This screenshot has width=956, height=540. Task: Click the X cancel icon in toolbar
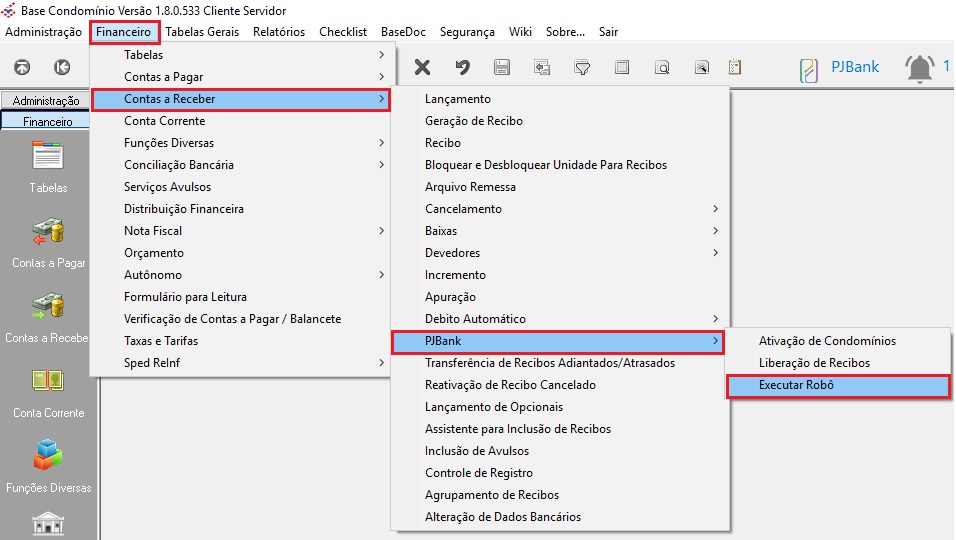422,67
